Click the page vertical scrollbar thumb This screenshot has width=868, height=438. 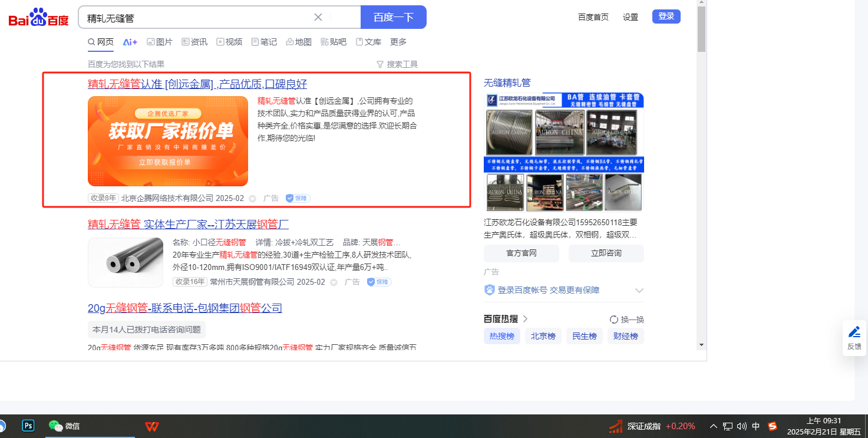pyautogui.click(x=701, y=29)
